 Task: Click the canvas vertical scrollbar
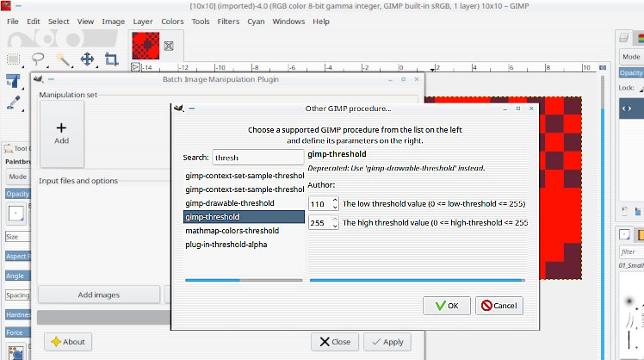pos(603,216)
